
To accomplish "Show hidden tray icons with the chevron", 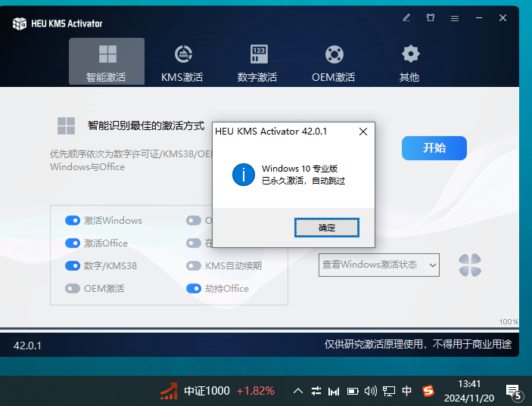I will pos(298,391).
